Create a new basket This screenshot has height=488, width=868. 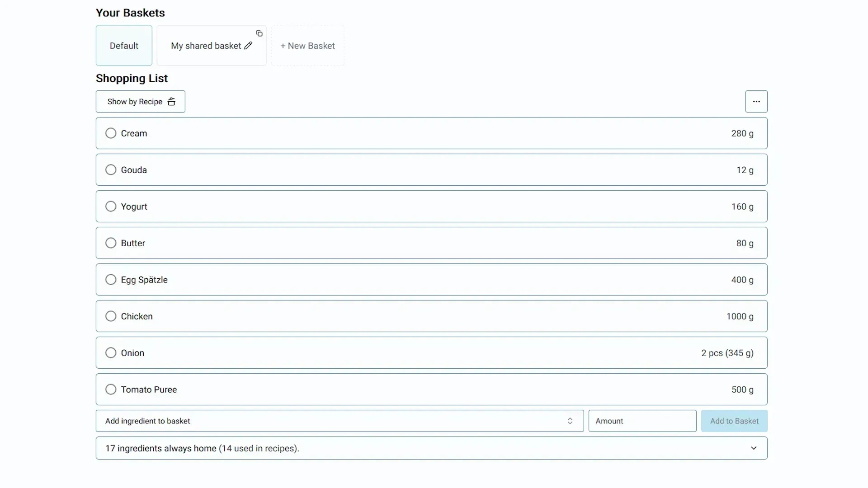pos(307,46)
